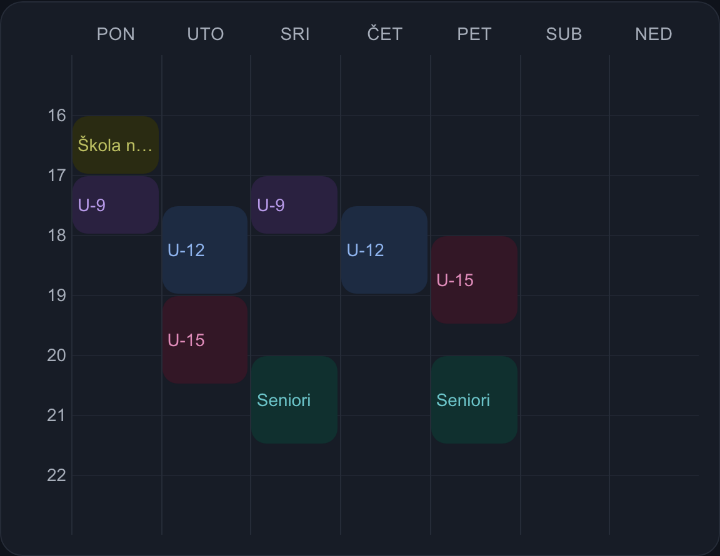Click the SRI day header

click(295, 34)
